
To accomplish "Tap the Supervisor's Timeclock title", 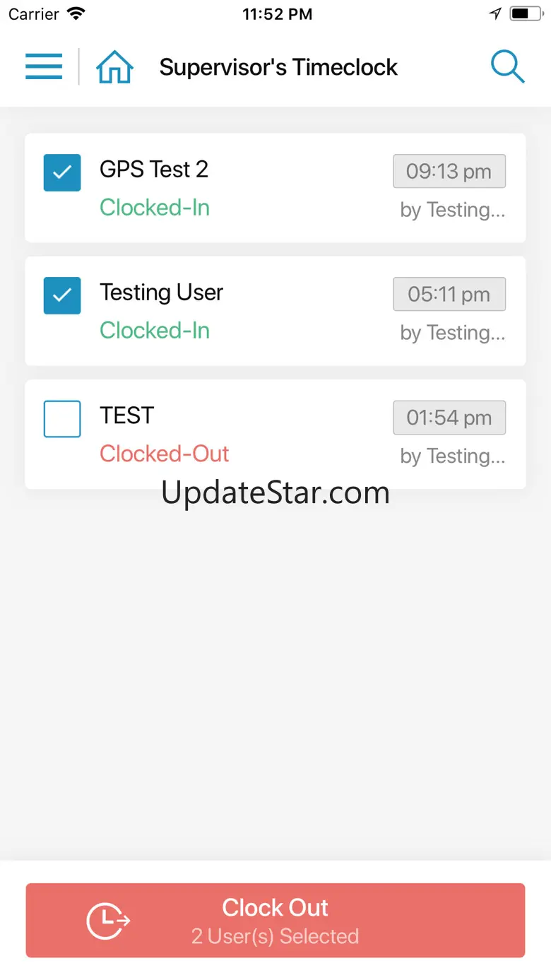I will (x=278, y=68).
